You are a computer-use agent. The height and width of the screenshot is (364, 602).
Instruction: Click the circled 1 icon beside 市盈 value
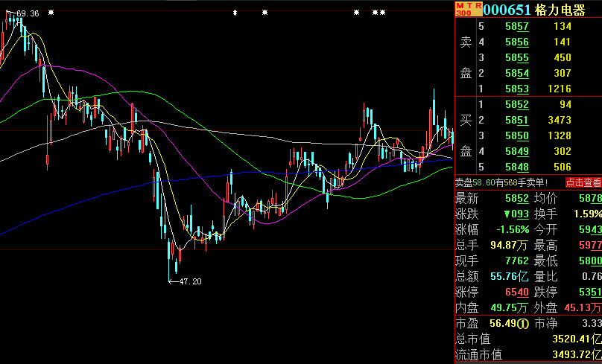pos(524,322)
